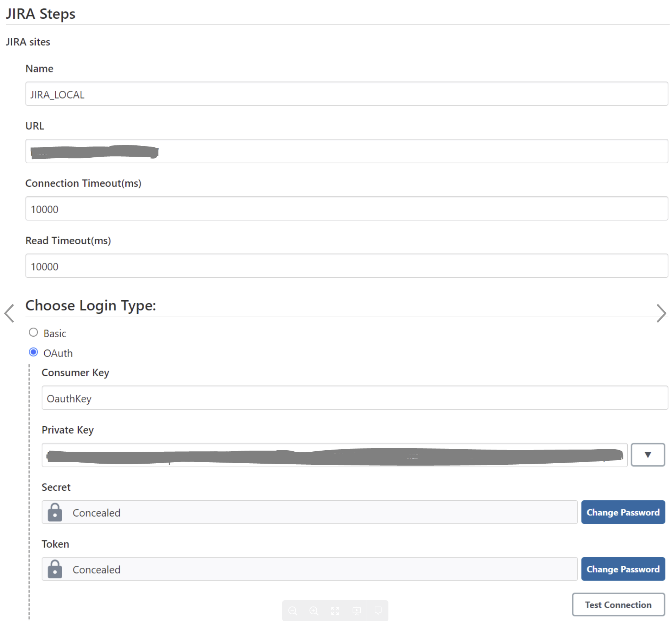Select the Basic login type
The height and width of the screenshot is (621, 672).
[33, 332]
